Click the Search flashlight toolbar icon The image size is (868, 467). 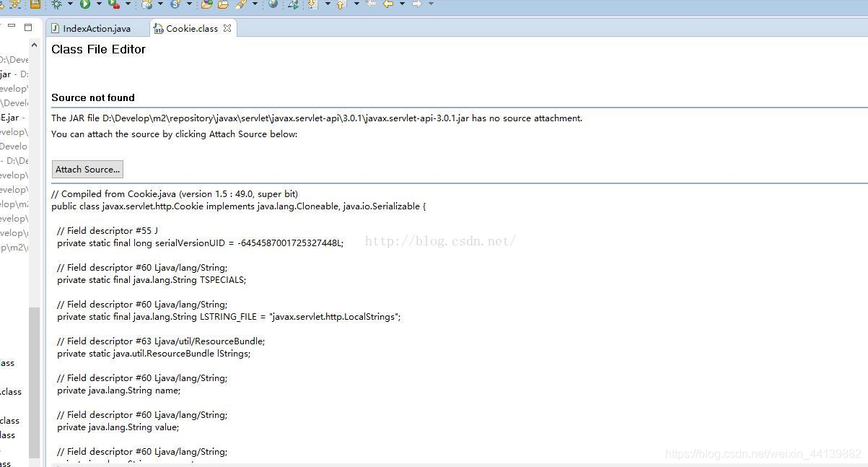tap(241, 4)
